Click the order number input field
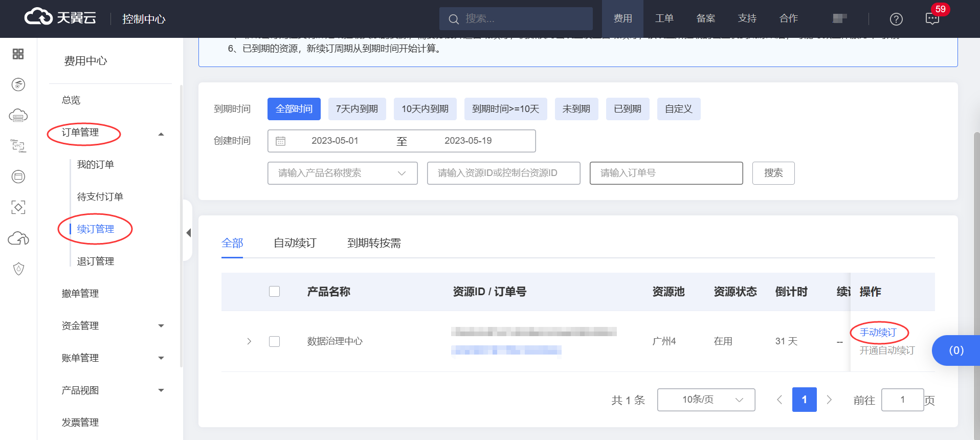Viewport: 980px width, 440px height. pyautogui.click(x=665, y=173)
